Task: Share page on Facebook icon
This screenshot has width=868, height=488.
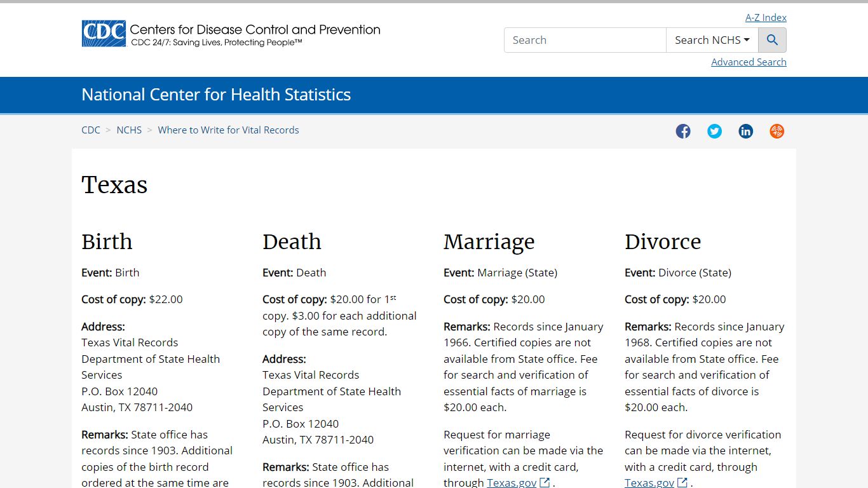Action: pos(683,132)
